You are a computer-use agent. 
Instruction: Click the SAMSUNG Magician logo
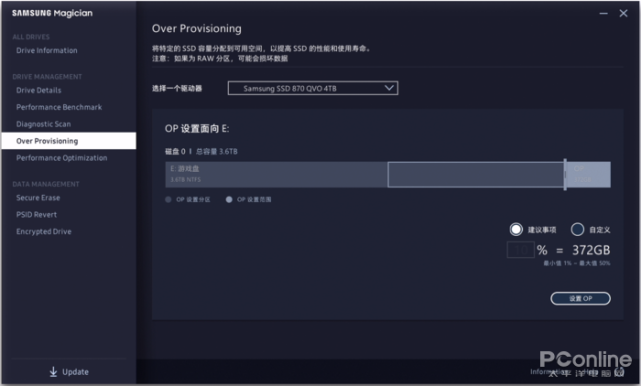click(x=52, y=13)
